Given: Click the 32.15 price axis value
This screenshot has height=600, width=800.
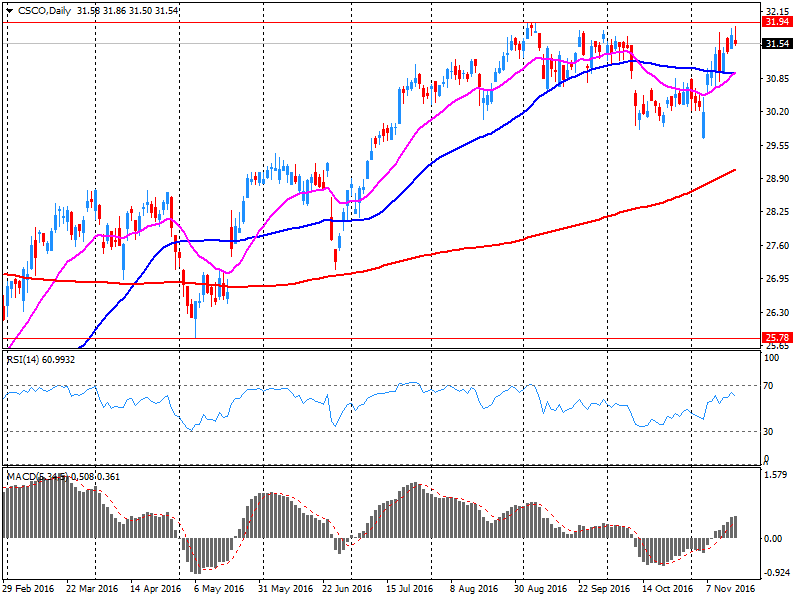Looking at the screenshot, I should click(778, 11).
